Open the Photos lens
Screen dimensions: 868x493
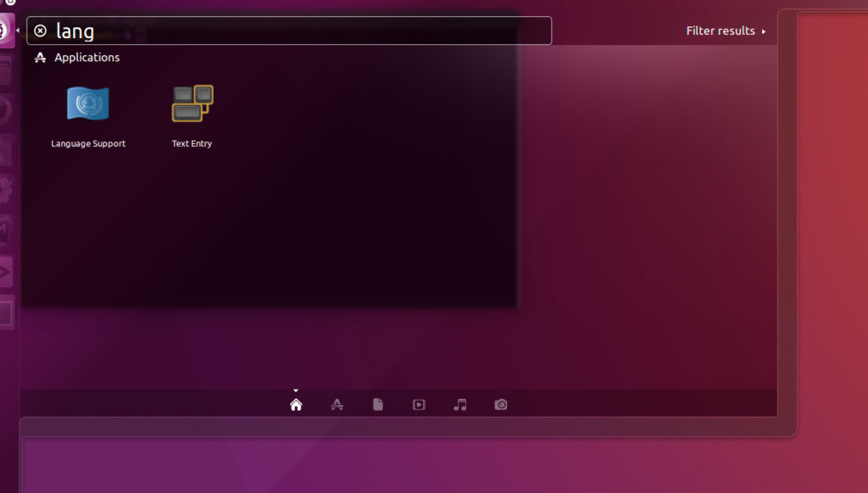point(500,404)
